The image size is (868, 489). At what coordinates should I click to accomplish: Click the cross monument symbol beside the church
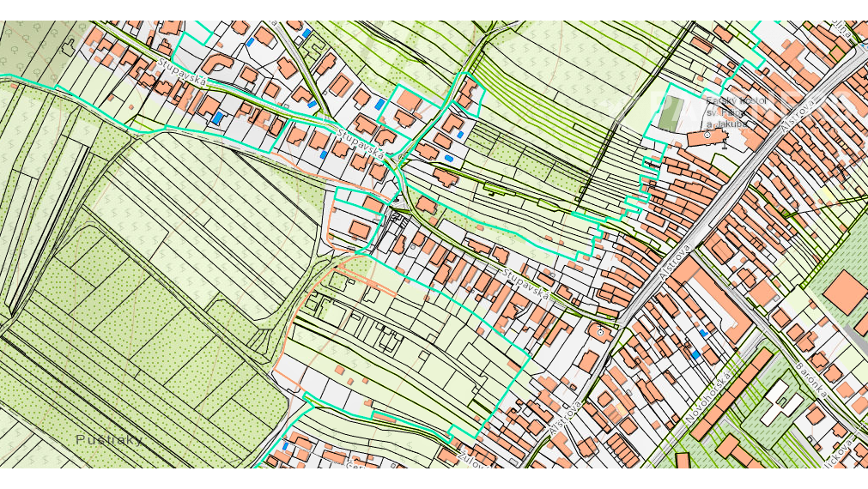pos(725,144)
